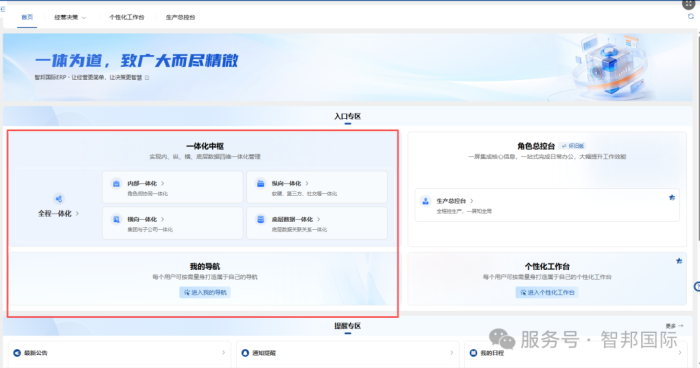The width and height of the screenshot is (700, 368).
Task: Click the 纵向一体化 folder icon
Action: click(260, 184)
